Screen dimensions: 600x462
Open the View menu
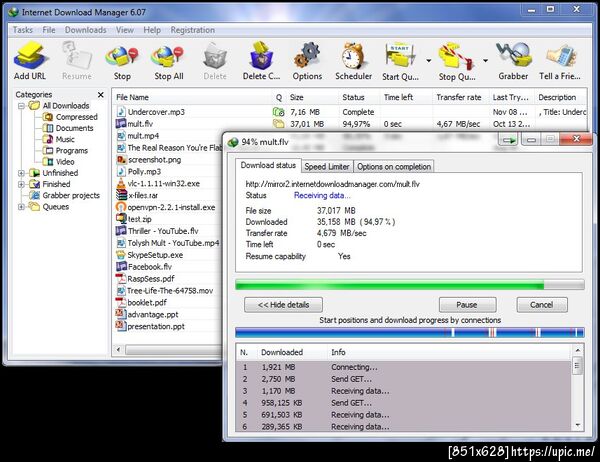(x=125, y=30)
